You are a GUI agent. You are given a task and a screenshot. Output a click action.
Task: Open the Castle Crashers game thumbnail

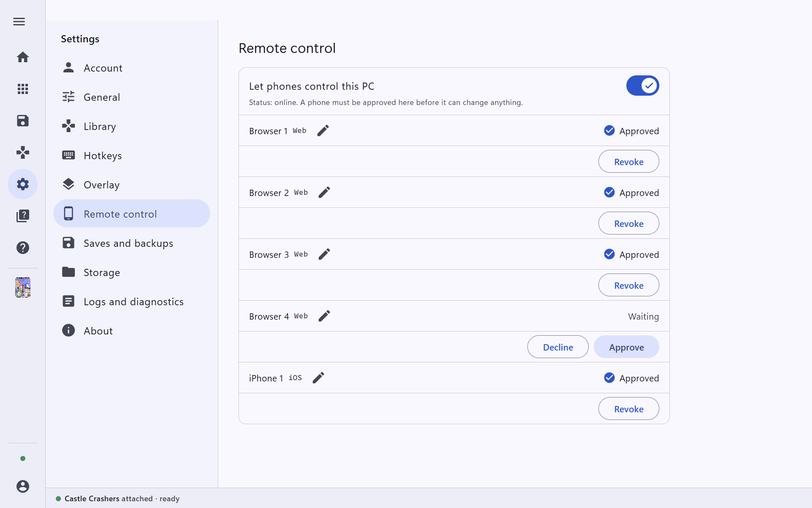(23, 287)
